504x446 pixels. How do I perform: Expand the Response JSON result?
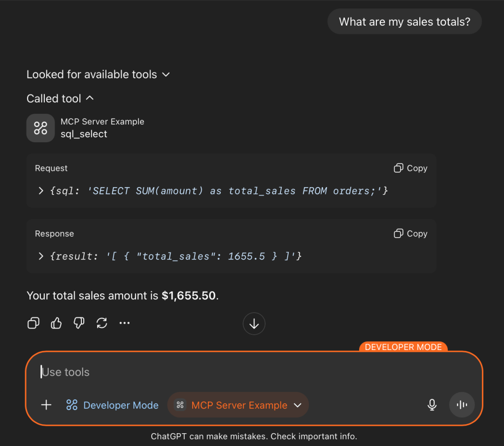41,256
